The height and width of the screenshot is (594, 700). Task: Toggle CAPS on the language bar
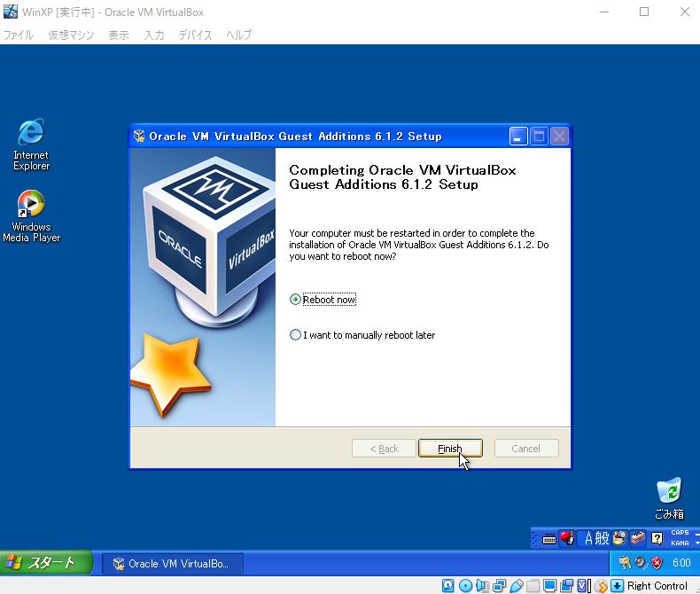point(680,532)
